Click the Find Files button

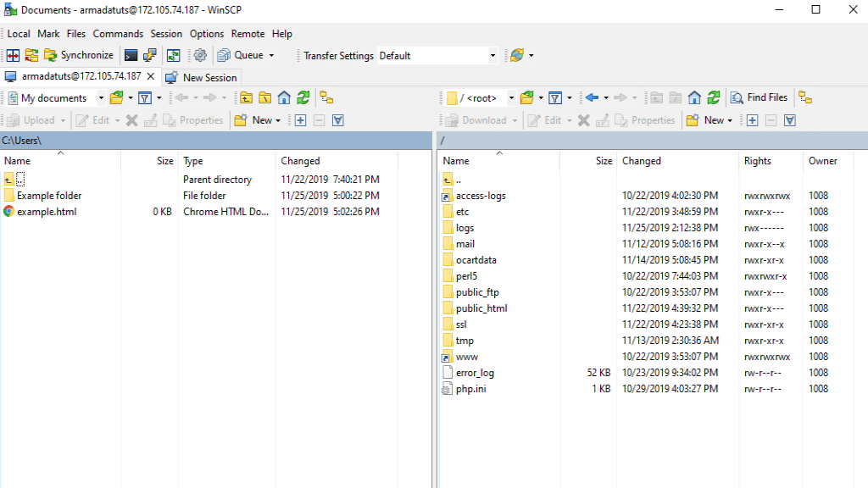[759, 98]
